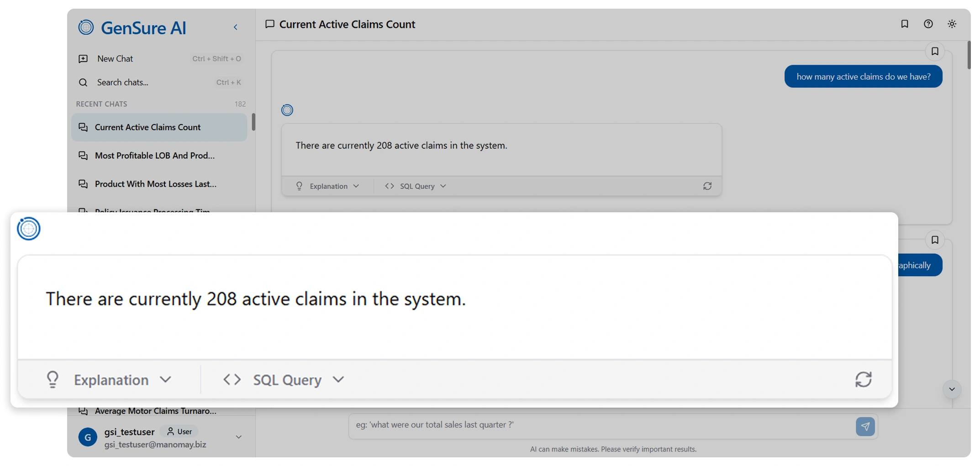
Task: Click the bookmark icon in the top header
Action: point(904,24)
